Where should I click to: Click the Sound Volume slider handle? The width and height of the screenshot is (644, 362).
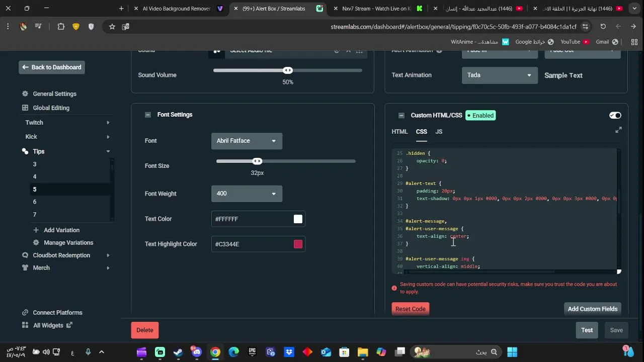(288, 70)
